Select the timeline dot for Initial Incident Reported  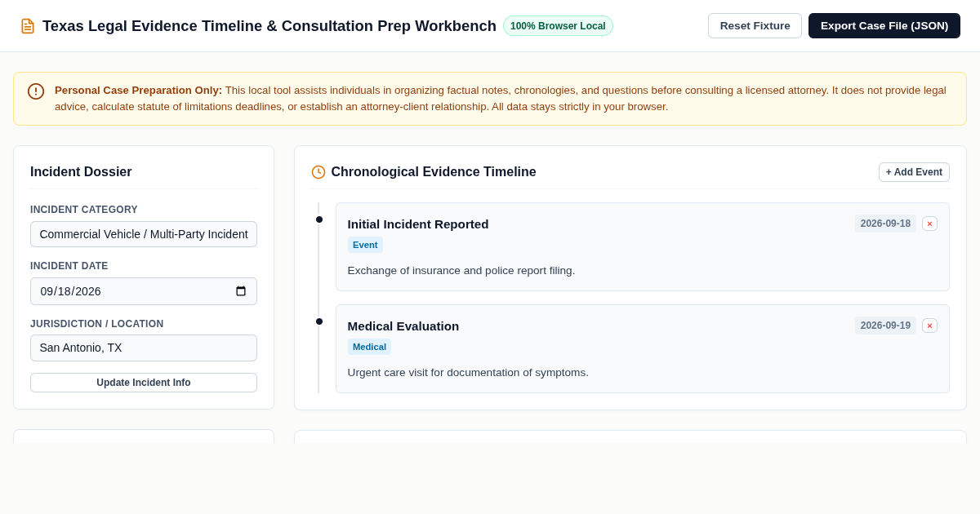[319, 219]
